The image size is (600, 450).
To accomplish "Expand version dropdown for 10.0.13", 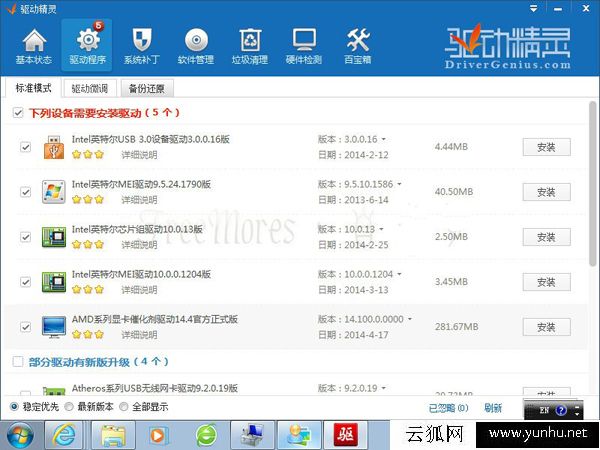I will pos(381,229).
